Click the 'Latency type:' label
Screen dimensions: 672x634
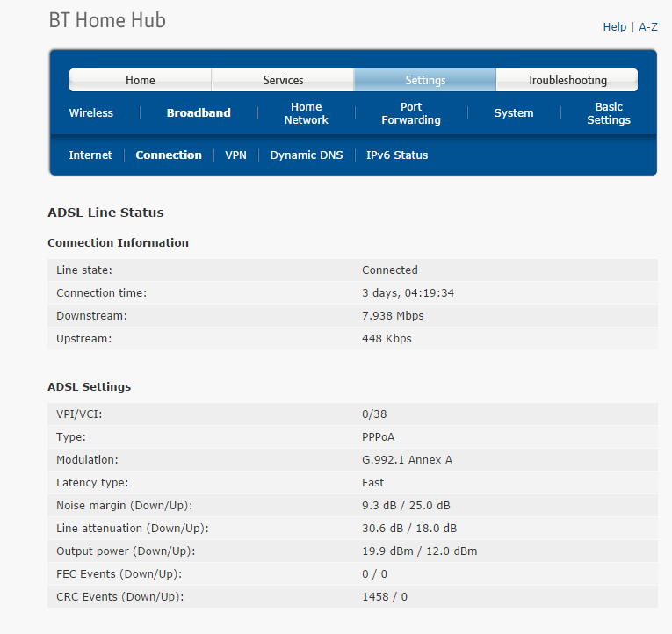pos(92,483)
